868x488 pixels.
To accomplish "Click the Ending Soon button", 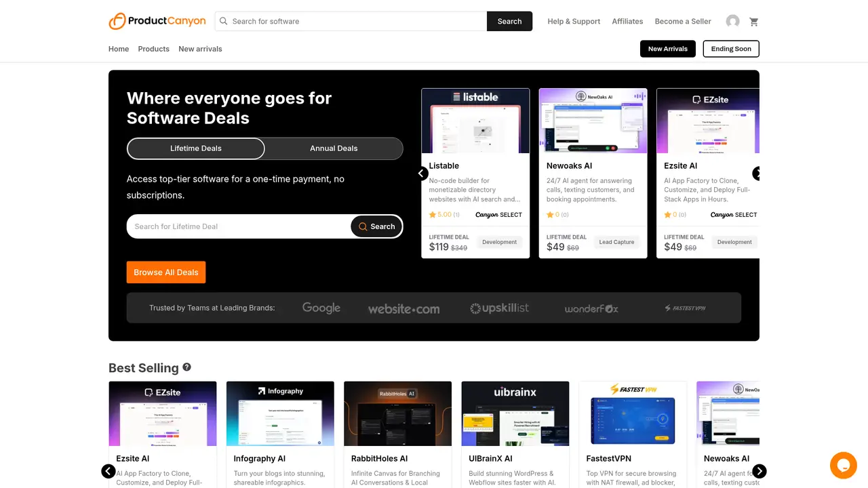I will click(731, 49).
